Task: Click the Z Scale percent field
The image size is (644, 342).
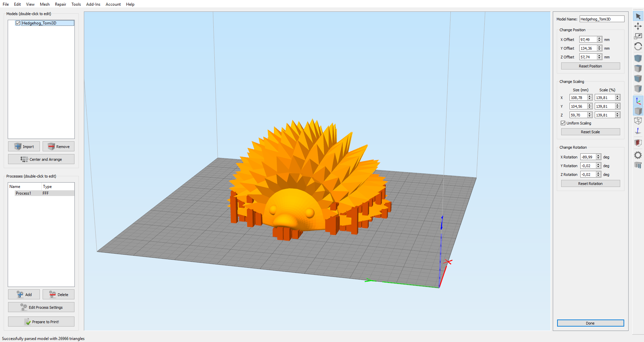Action: [x=605, y=115]
